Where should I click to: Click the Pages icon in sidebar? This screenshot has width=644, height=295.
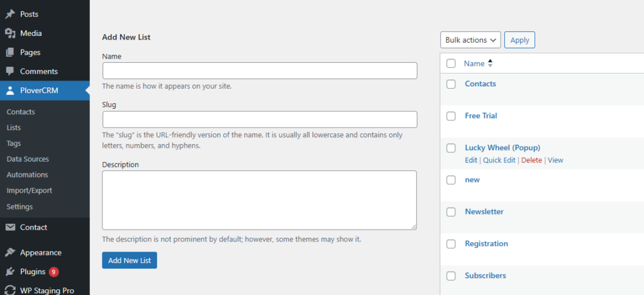coord(10,52)
